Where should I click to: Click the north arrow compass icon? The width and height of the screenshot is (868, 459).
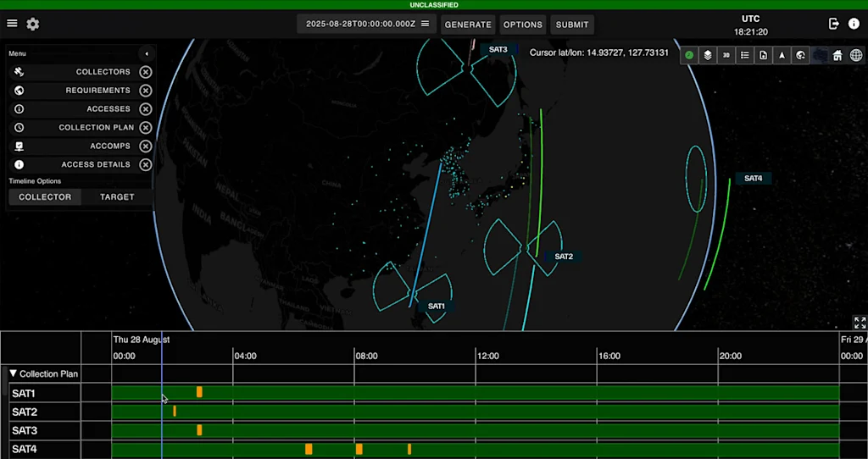[x=782, y=55]
